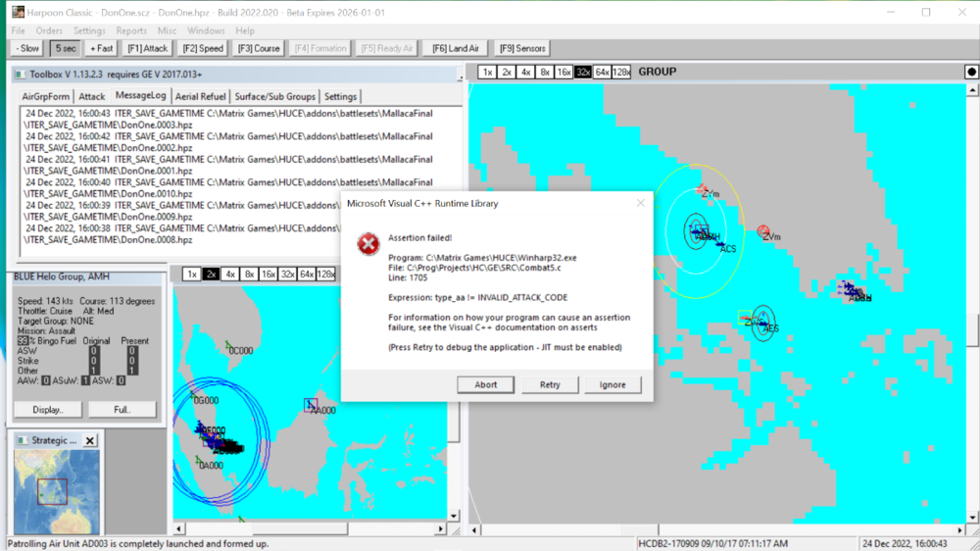Select the AA000 base marker on unit map
980x551 pixels.
311,405
